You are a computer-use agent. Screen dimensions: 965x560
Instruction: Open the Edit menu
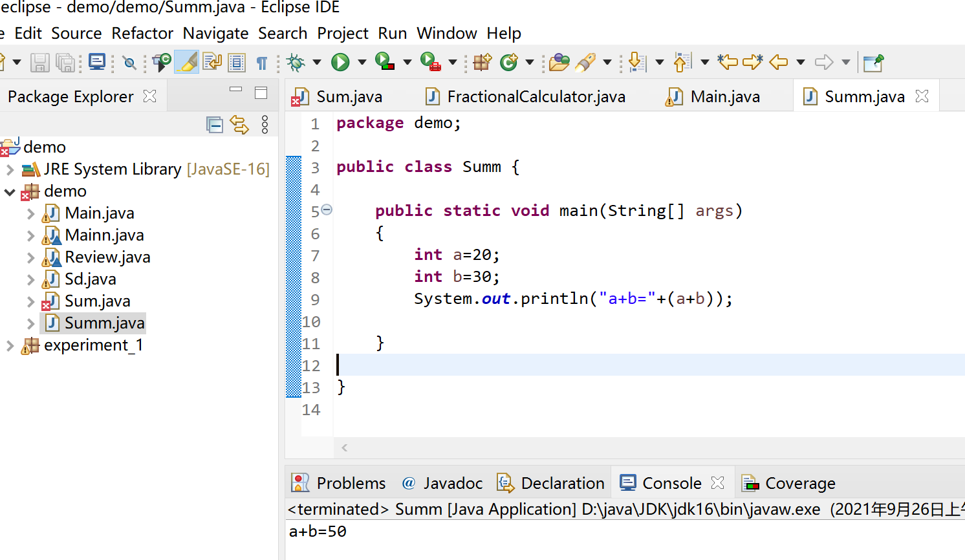point(28,33)
